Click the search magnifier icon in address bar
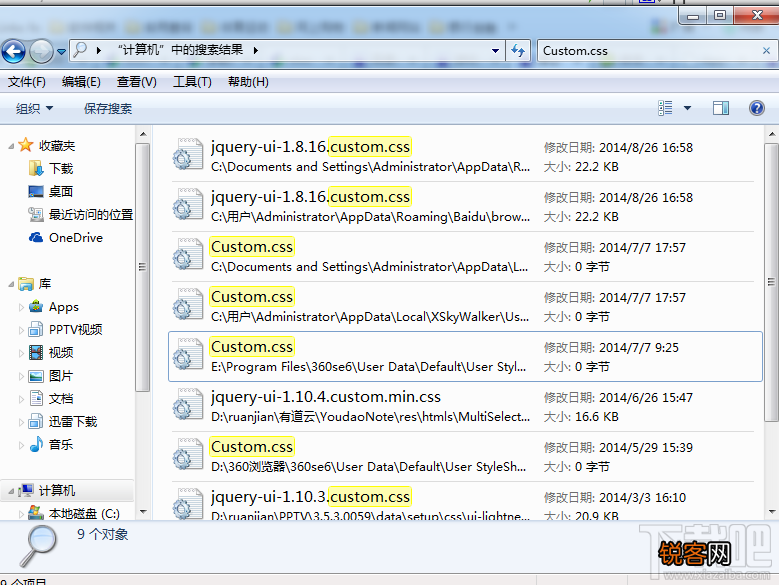 pyautogui.click(x=80, y=50)
